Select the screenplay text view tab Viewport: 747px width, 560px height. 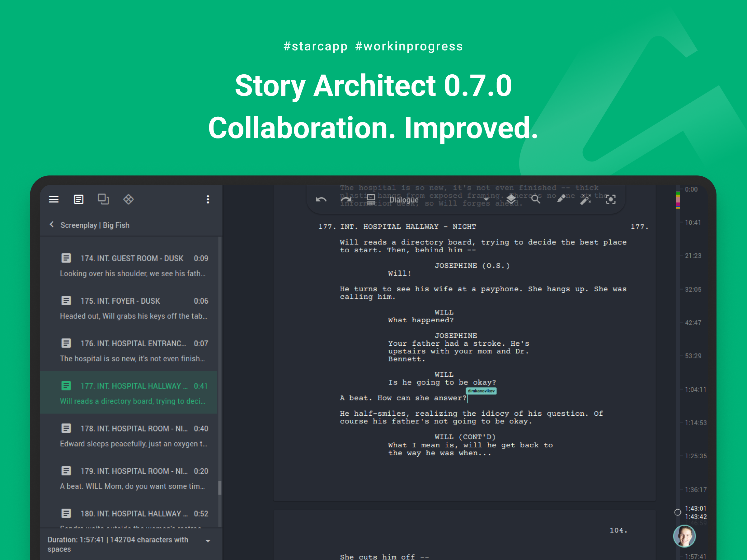(x=78, y=199)
